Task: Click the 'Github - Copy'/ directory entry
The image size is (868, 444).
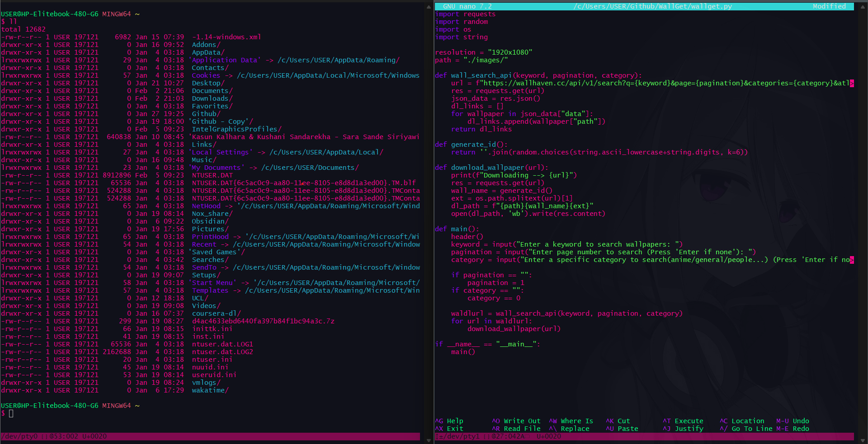Action: point(221,122)
